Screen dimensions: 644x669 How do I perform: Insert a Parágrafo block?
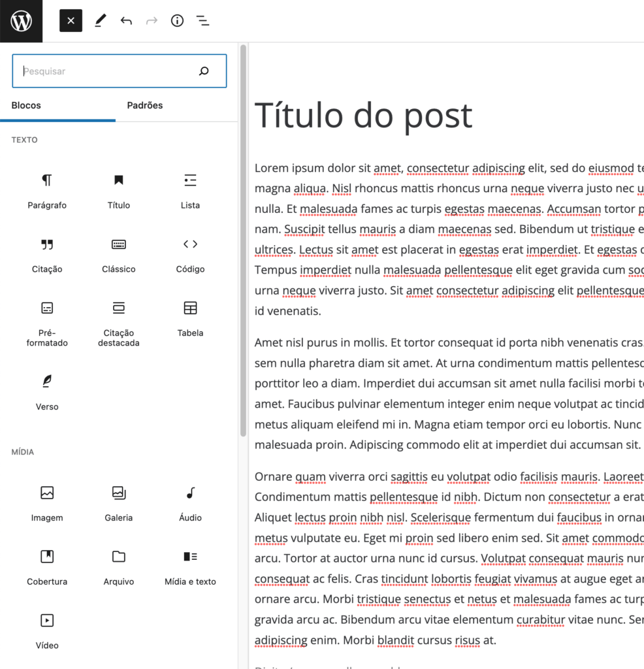(47, 189)
